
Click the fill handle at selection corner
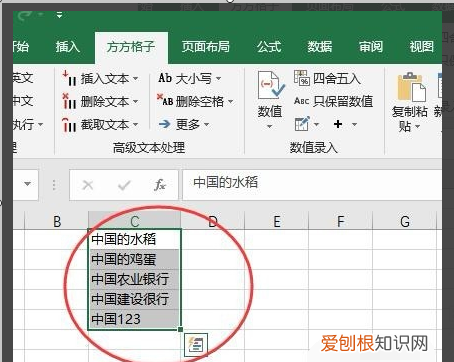point(181,330)
